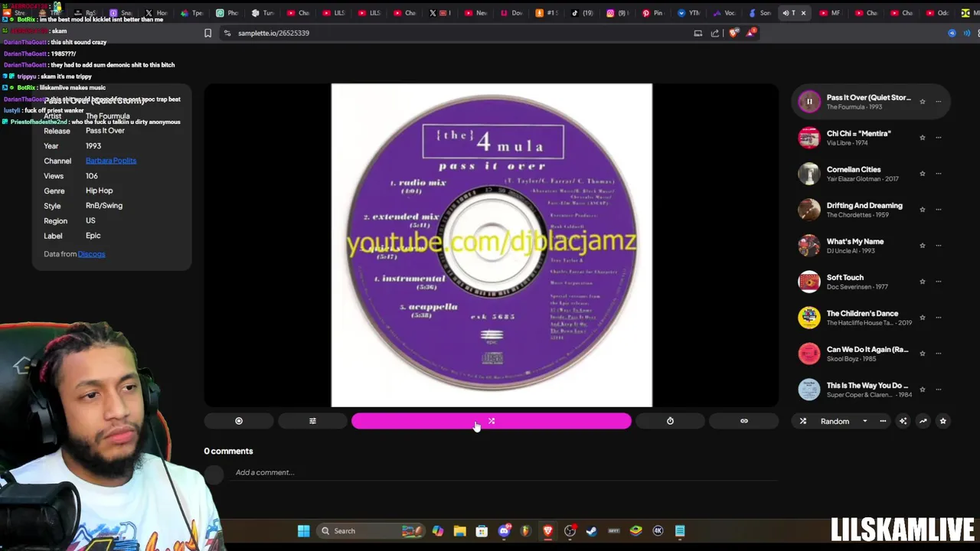Viewport: 980px width, 551px height.
Task: Open Microsoft Store from the taskbar
Action: click(x=482, y=531)
